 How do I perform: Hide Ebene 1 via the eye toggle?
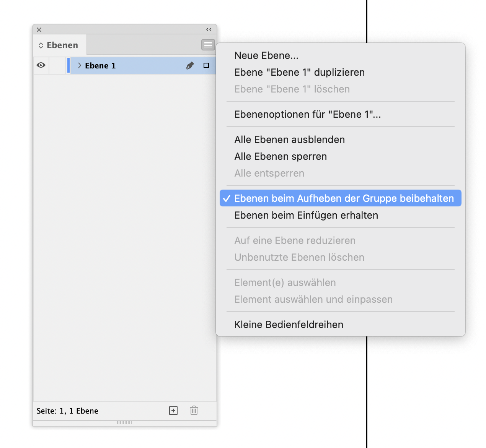click(41, 65)
